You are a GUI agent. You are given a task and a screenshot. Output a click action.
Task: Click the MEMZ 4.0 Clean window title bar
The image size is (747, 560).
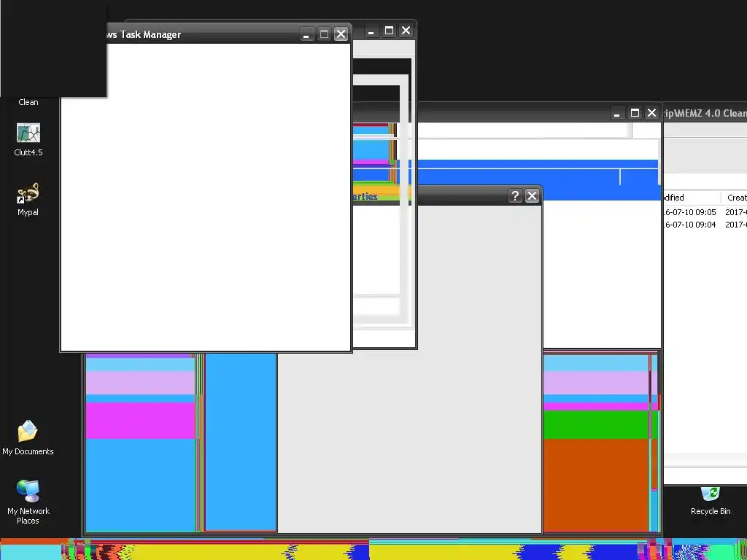705,113
